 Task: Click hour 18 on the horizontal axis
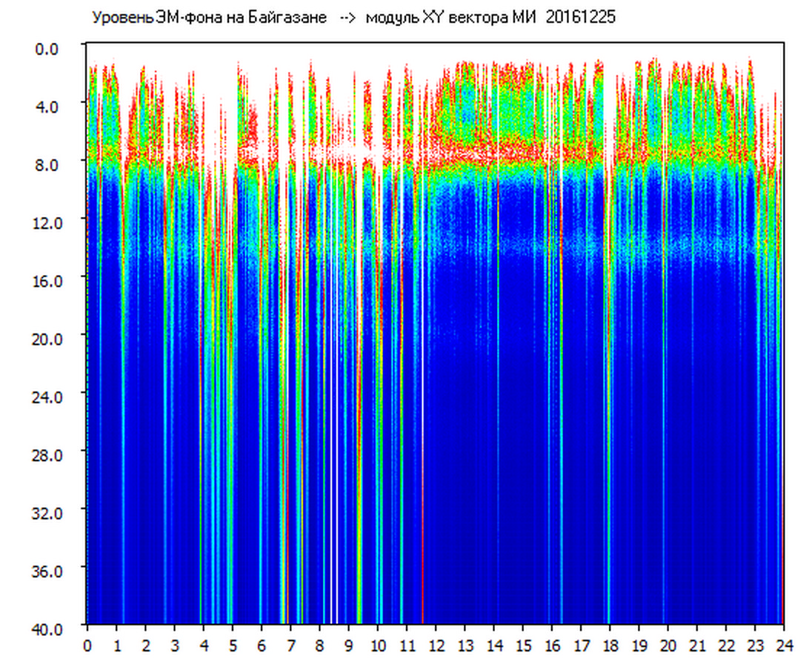click(610, 645)
